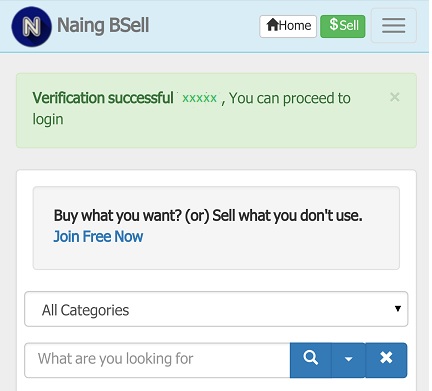This screenshot has width=432, height=391.
Task: Clear search with the white X icon
Action: click(x=386, y=360)
